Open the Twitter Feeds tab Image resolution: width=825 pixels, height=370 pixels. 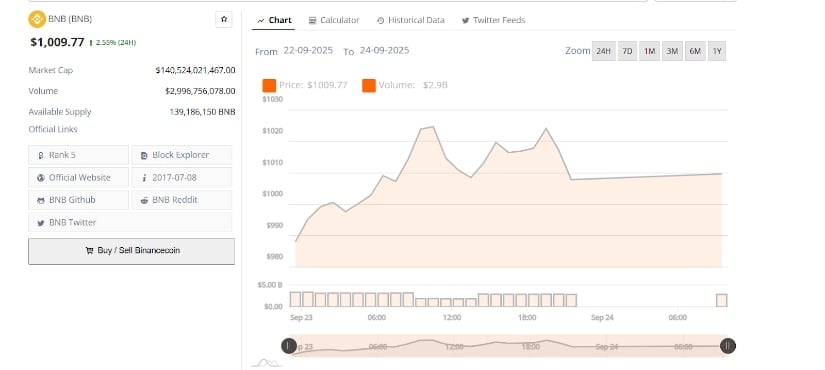point(494,20)
